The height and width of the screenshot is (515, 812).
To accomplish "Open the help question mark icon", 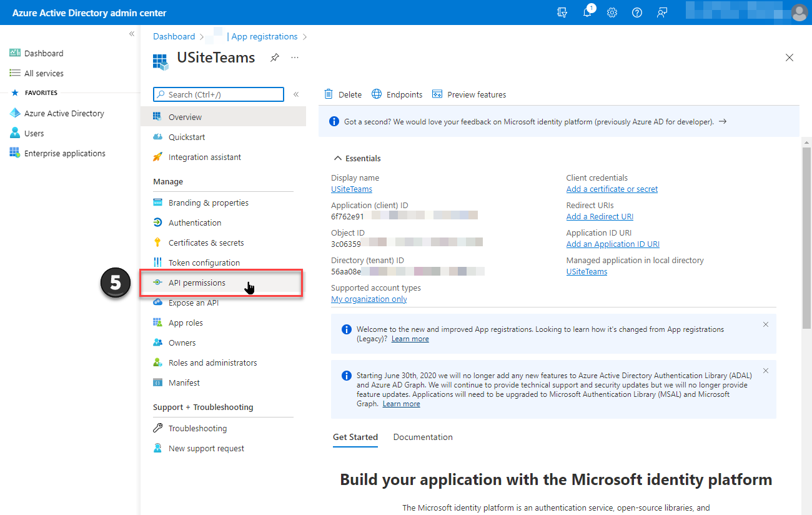I will 637,12.
